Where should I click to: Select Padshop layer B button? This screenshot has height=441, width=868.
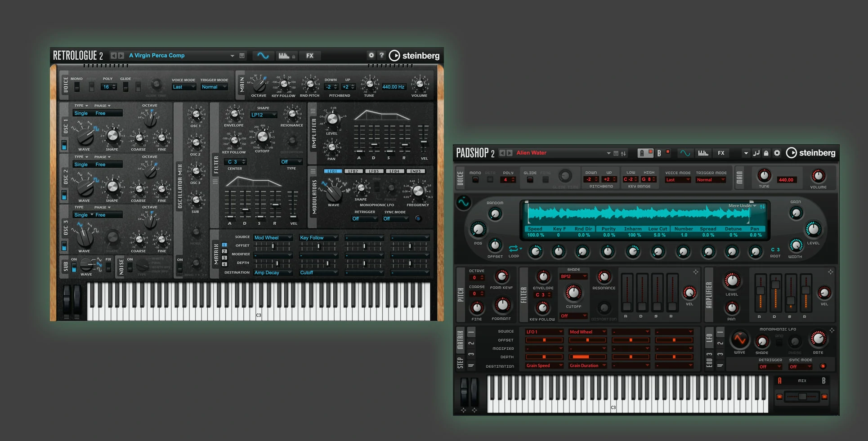coord(659,153)
